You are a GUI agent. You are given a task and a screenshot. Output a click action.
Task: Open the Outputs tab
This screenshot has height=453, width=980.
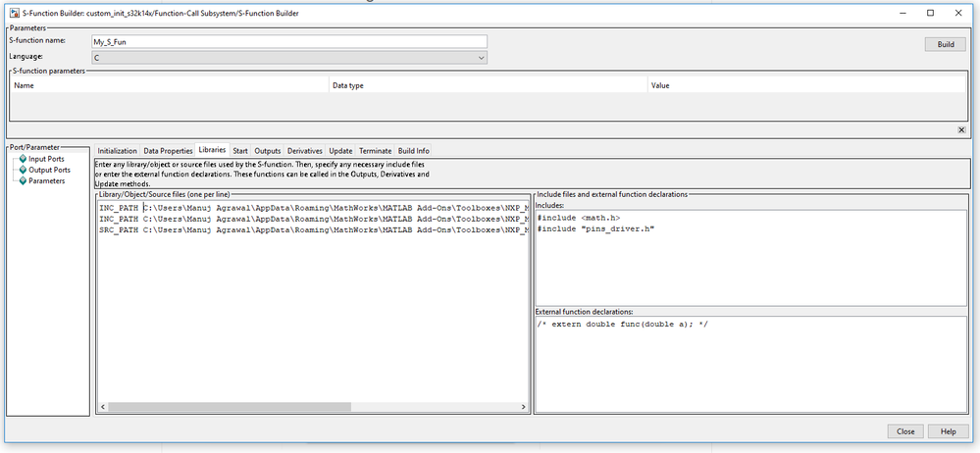[x=268, y=151]
